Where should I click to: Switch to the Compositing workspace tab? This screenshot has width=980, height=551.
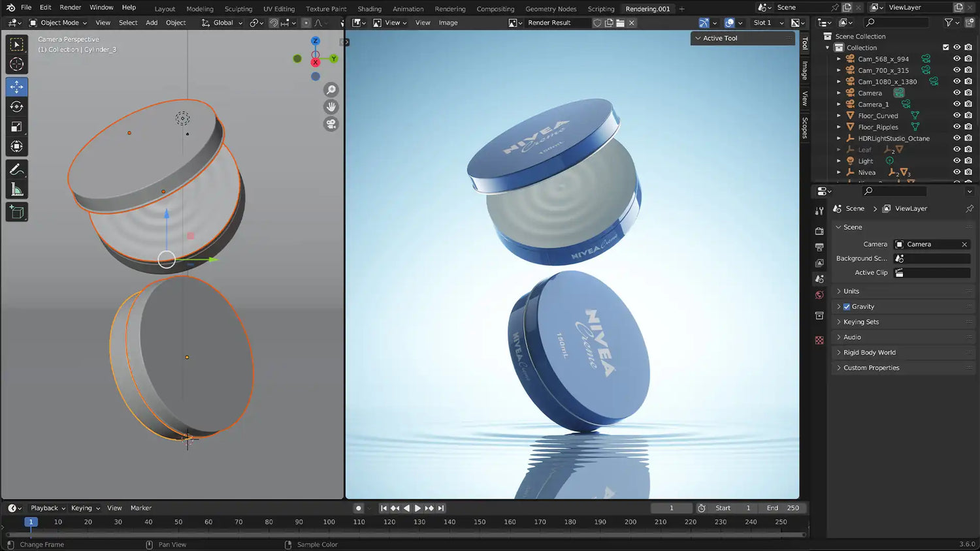pos(495,8)
